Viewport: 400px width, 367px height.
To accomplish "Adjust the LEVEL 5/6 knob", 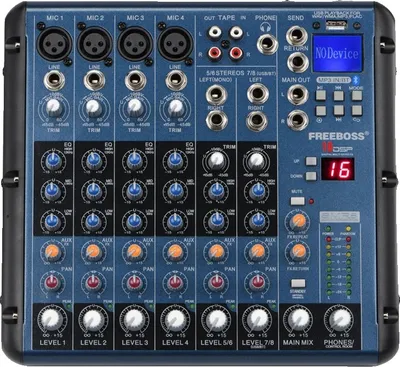I will point(216,319).
